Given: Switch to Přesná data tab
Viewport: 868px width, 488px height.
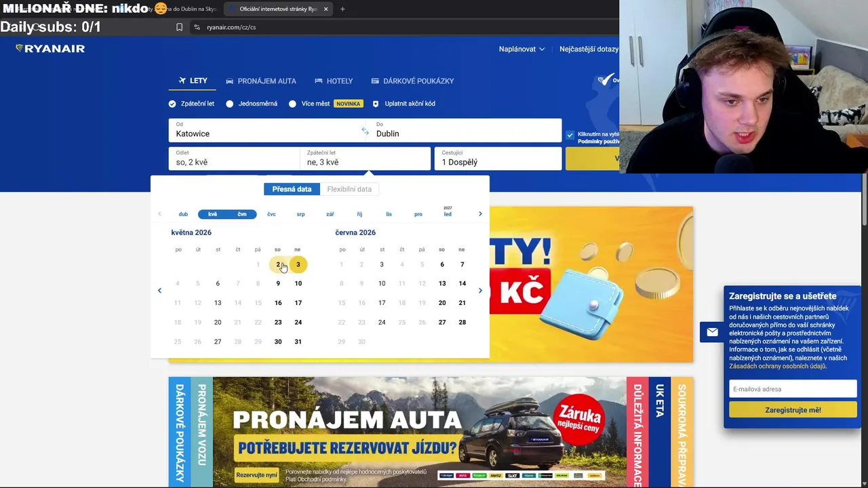Looking at the screenshot, I should (292, 189).
